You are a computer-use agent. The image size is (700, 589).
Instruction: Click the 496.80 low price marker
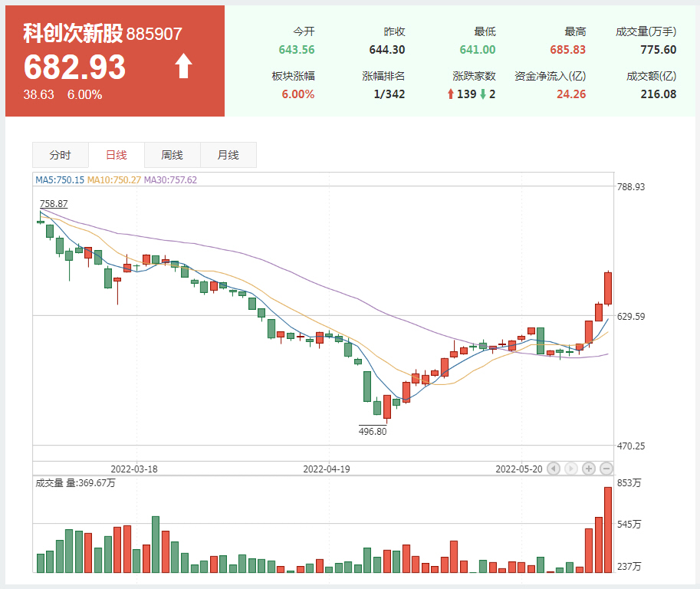[373, 431]
